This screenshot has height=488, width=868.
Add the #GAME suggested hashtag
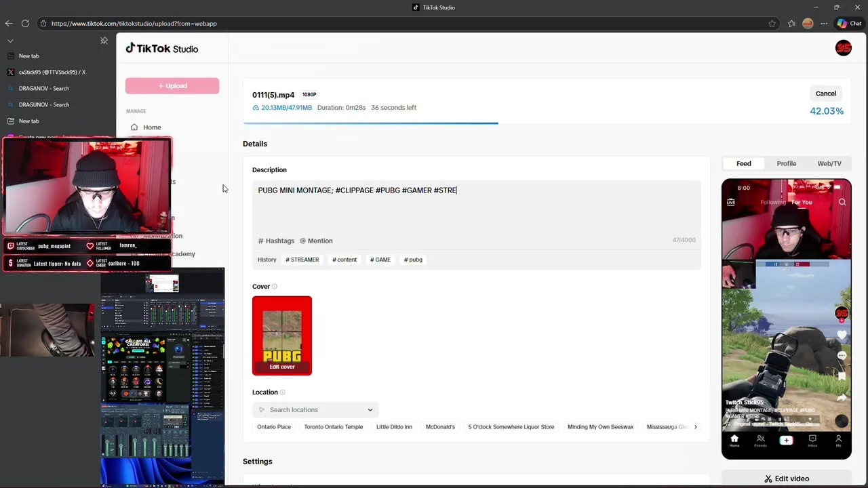pos(380,260)
